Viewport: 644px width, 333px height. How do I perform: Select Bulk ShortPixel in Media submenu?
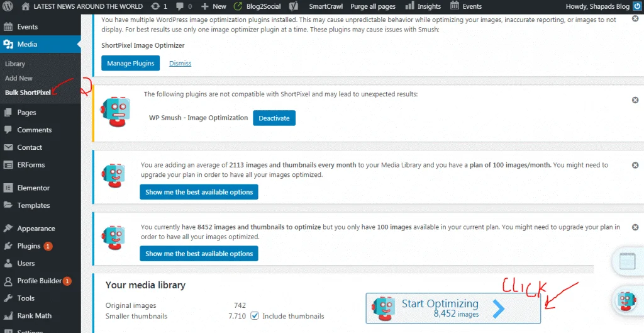[x=28, y=93]
